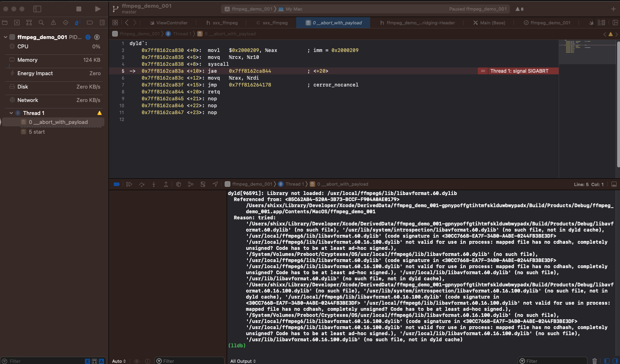Image resolution: width=620 pixels, height=364 pixels.
Task: Select the Network gauge row
Action: [x=54, y=100]
